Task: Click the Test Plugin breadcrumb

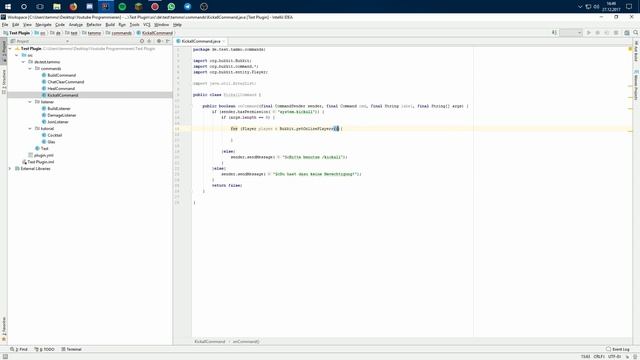Action: (17, 33)
